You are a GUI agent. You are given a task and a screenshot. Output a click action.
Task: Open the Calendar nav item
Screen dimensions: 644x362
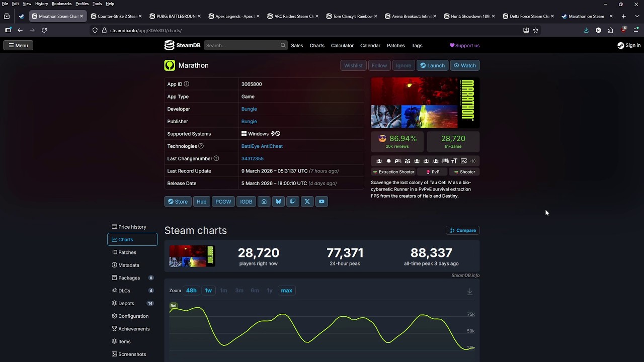coord(370,45)
